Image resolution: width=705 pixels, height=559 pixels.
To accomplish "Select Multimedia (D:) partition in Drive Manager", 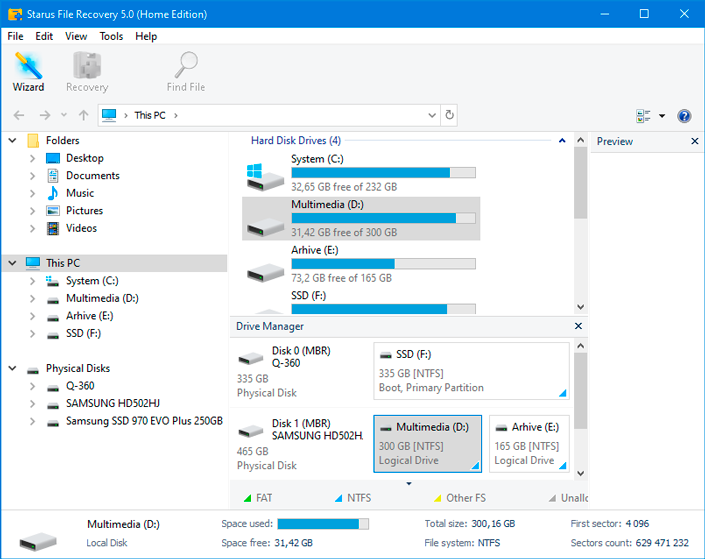I will (428, 444).
